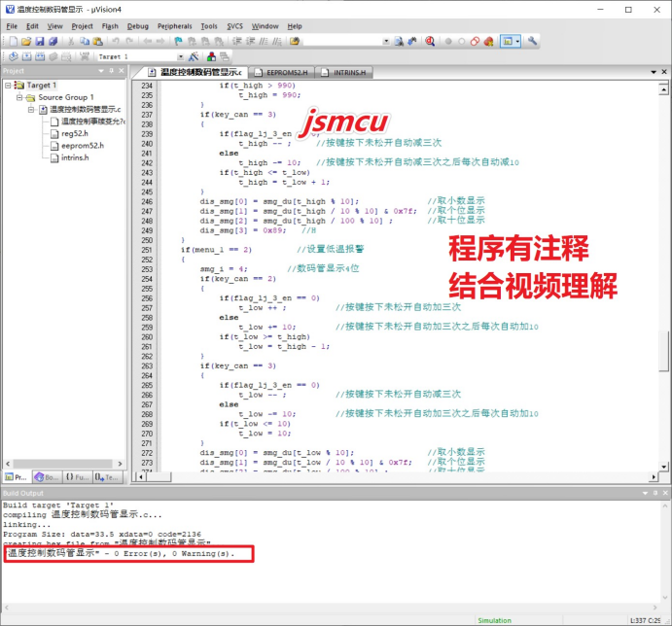The height and width of the screenshot is (626, 672).
Task: Switch to the Project panel tab at bottom
Action: (17, 477)
